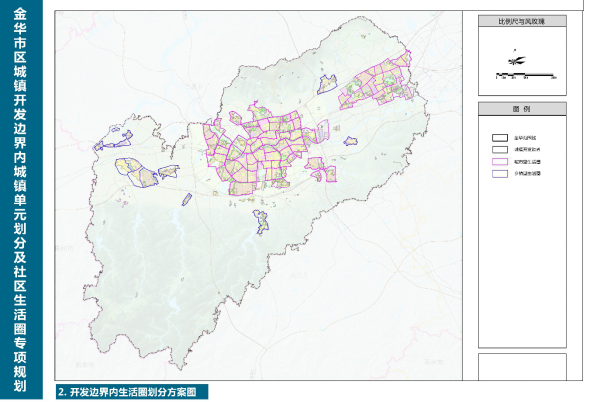This screenshot has height=402, width=590.
Task: Click the small isolated blue outline east of center
Action: pos(350,141)
